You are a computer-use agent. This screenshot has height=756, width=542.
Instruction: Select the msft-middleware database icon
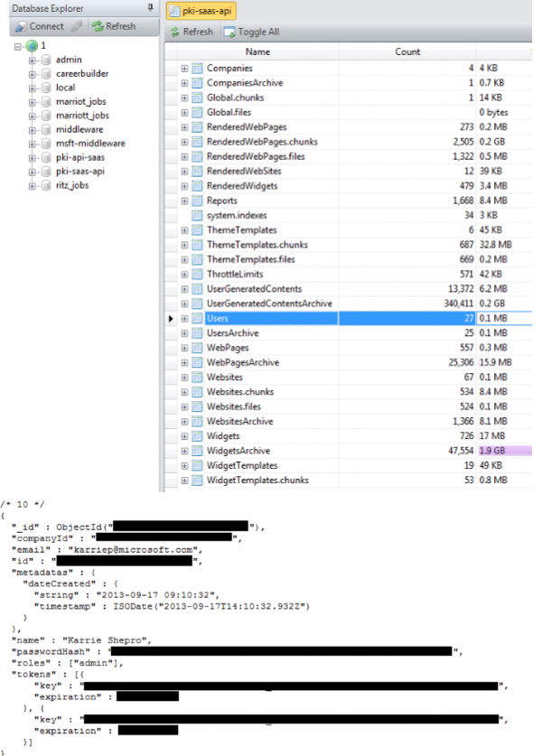coord(46,144)
